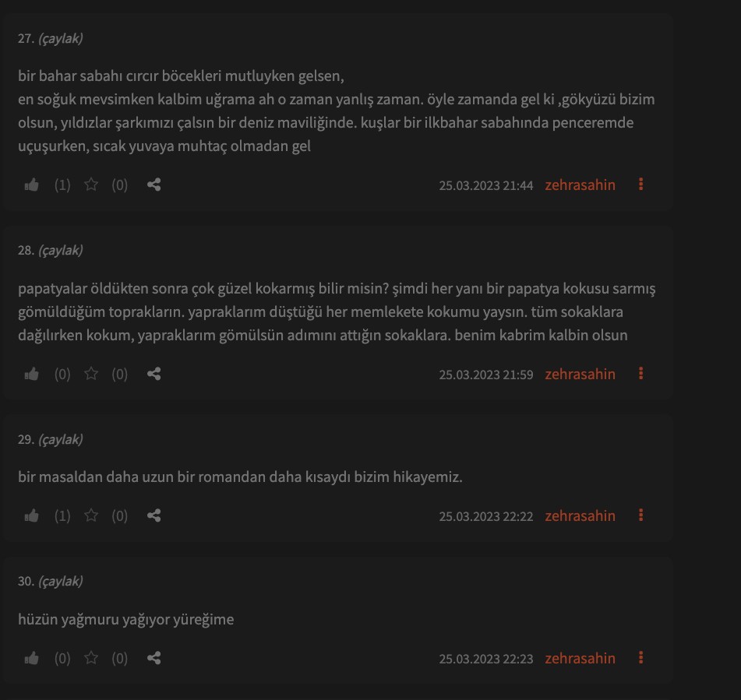Share entry 28 via share icon
Viewport: 741px width, 700px height.
tap(154, 374)
